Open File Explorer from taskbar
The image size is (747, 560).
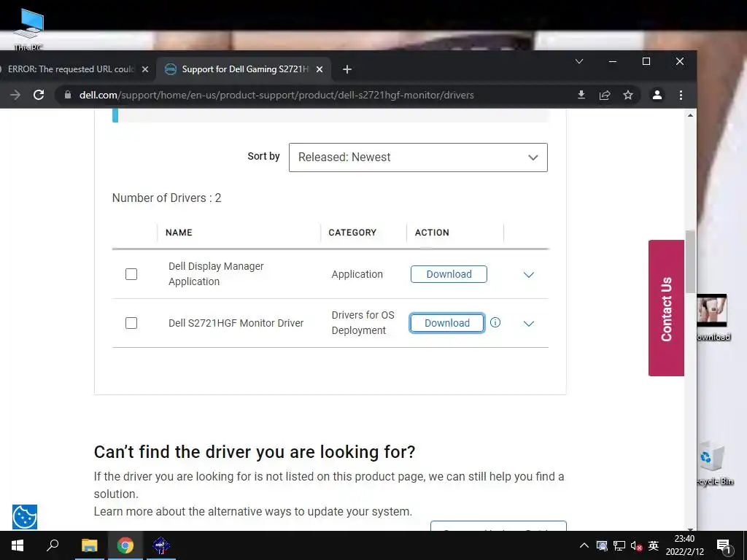coord(89,545)
